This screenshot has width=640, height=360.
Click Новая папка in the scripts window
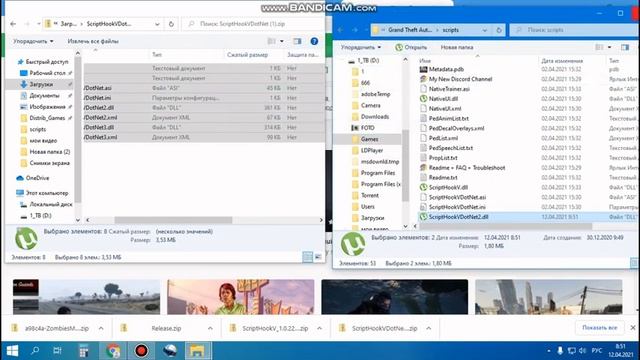coord(457,47)
